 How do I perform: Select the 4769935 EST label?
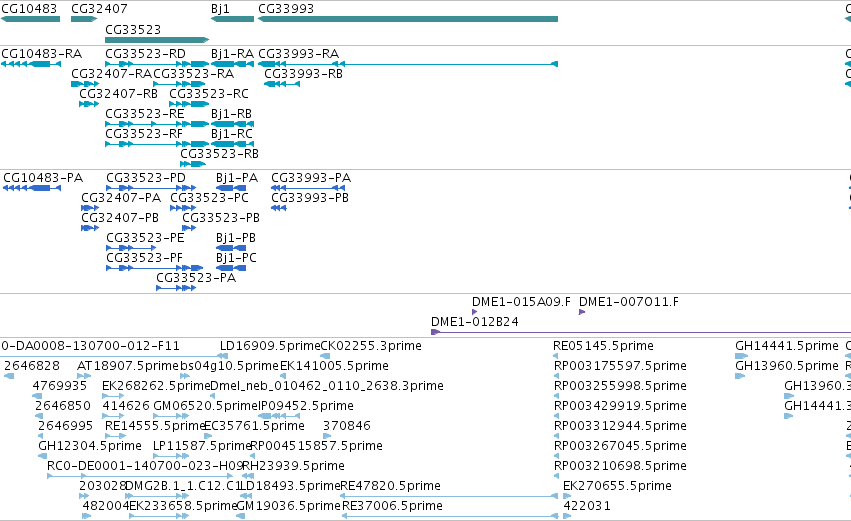tap(60, 386)
